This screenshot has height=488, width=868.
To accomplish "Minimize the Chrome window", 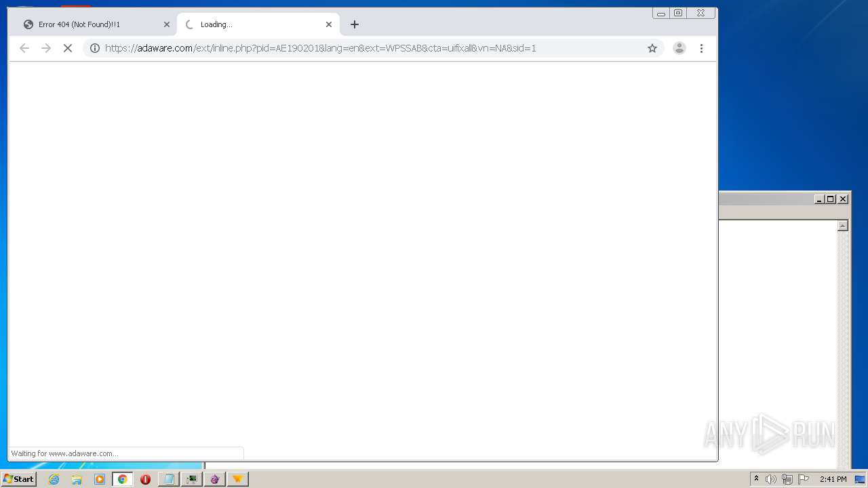I will (661, 13).
